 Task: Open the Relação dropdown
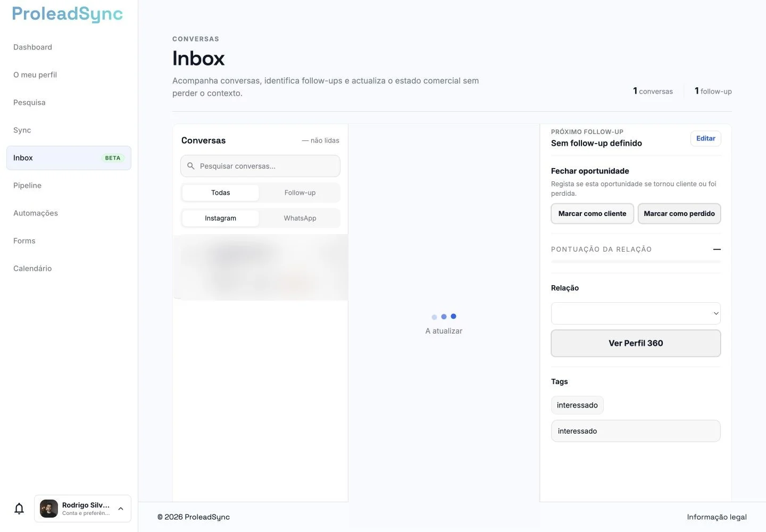point(636,313)
